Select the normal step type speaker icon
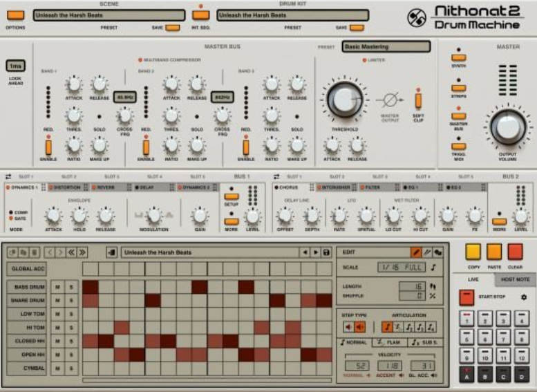 [348, 327]
